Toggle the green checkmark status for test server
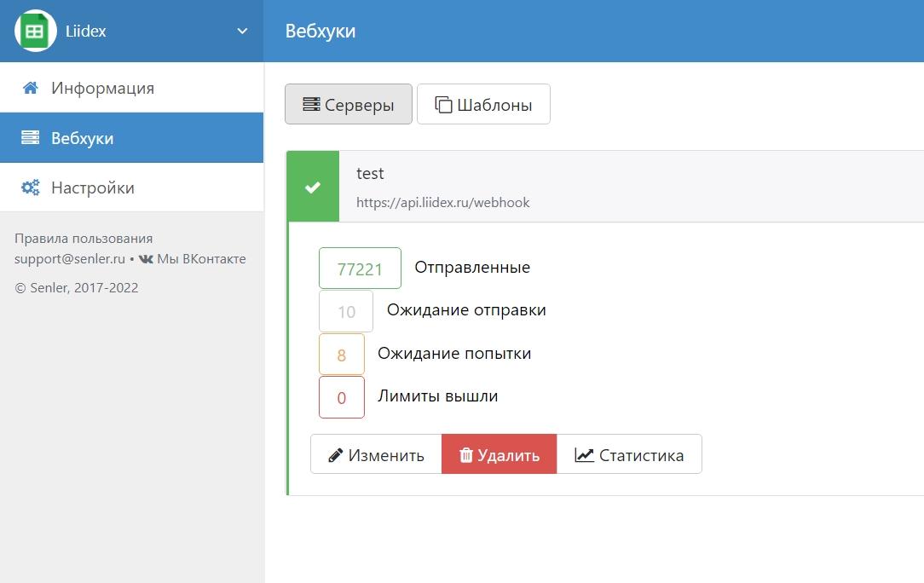 313,187
